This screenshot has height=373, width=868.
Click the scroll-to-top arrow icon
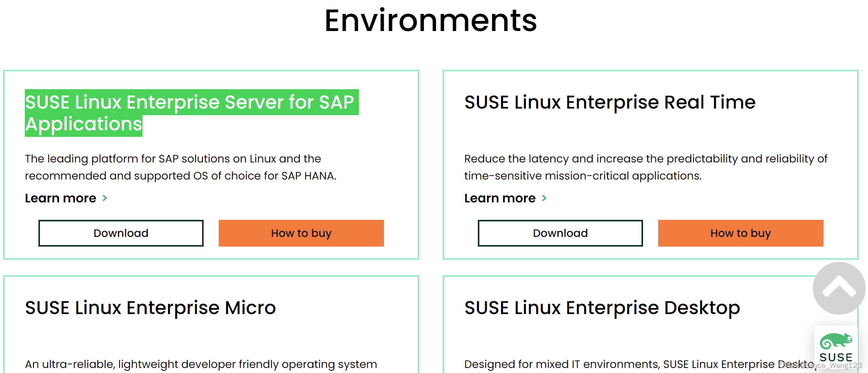(x=839, y=288)
